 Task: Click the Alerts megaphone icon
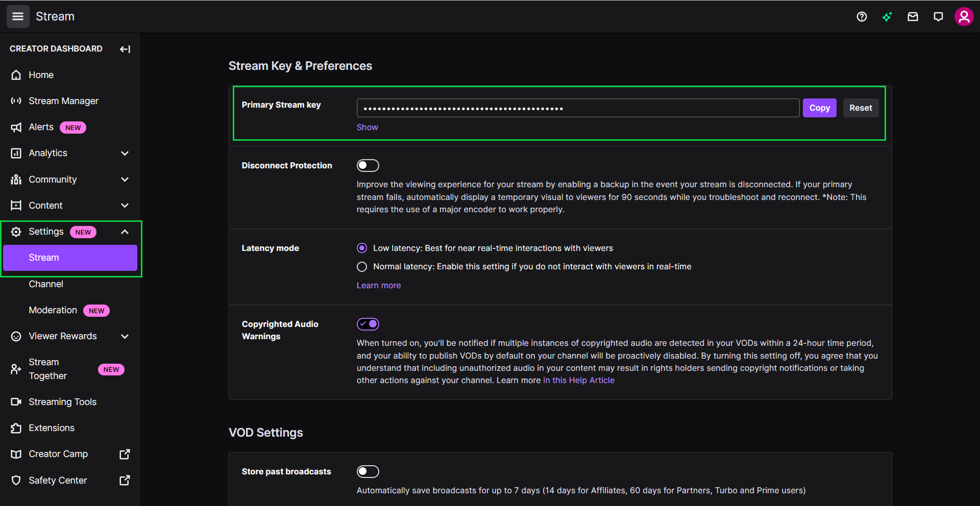coord(16,128)
